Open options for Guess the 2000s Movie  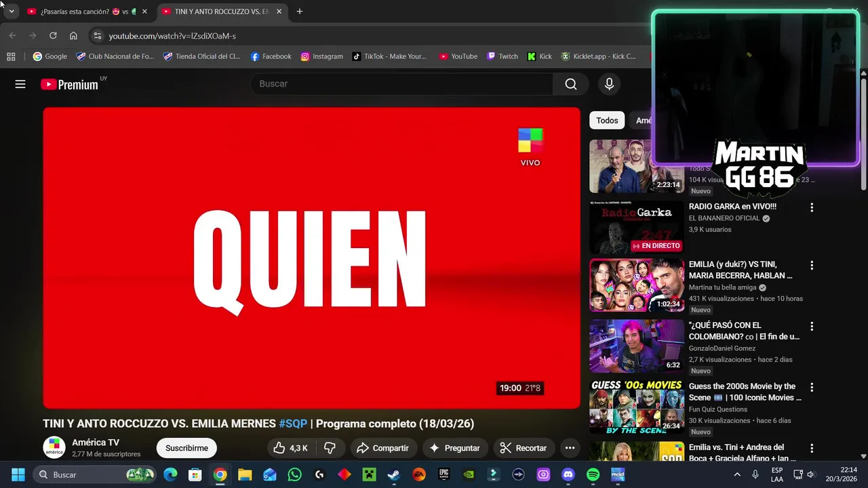(811, 388)
